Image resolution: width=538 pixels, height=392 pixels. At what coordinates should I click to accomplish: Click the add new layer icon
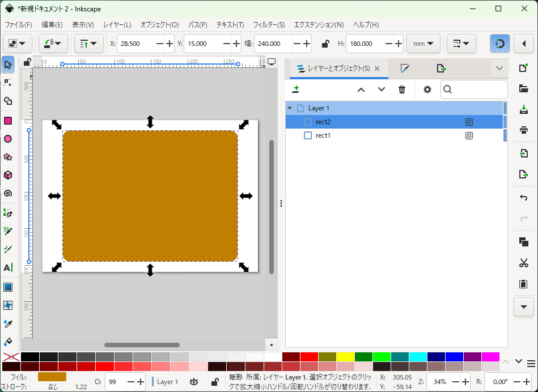(x=295, y=90)
